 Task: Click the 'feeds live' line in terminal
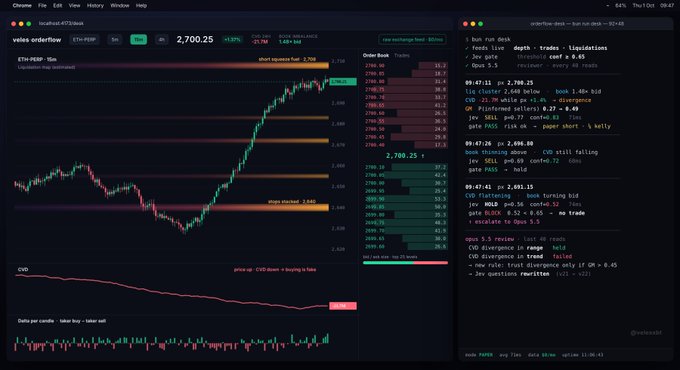(x=536, y=48)
